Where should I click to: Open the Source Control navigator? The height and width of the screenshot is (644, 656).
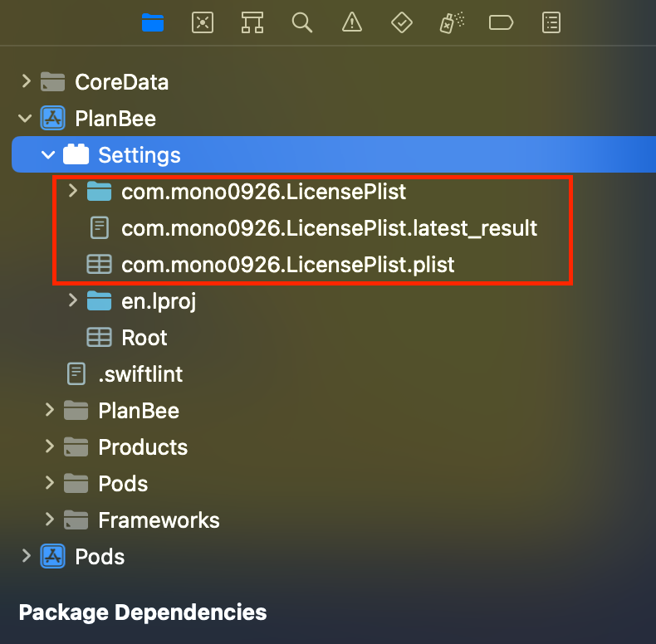coord(203,22)
